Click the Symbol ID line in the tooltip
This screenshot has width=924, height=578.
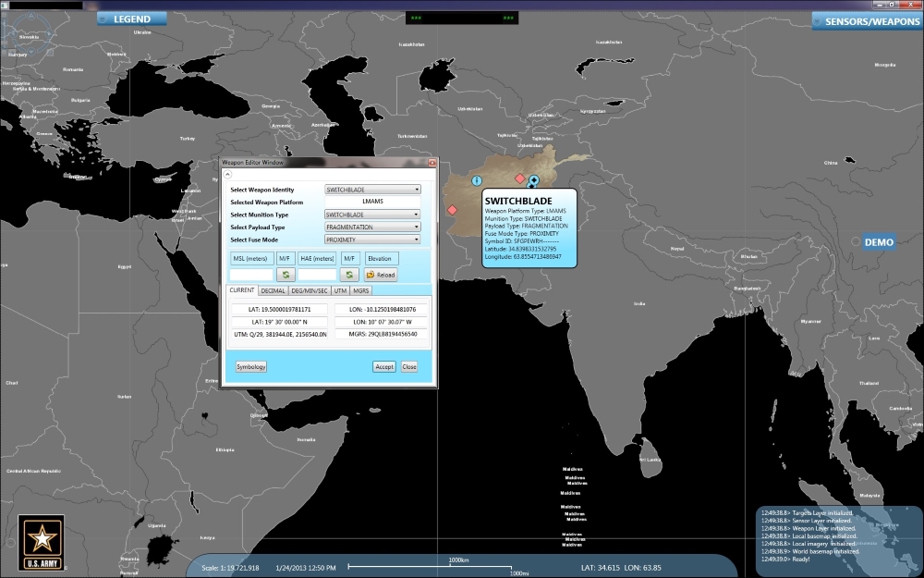[x=521, y=241]
